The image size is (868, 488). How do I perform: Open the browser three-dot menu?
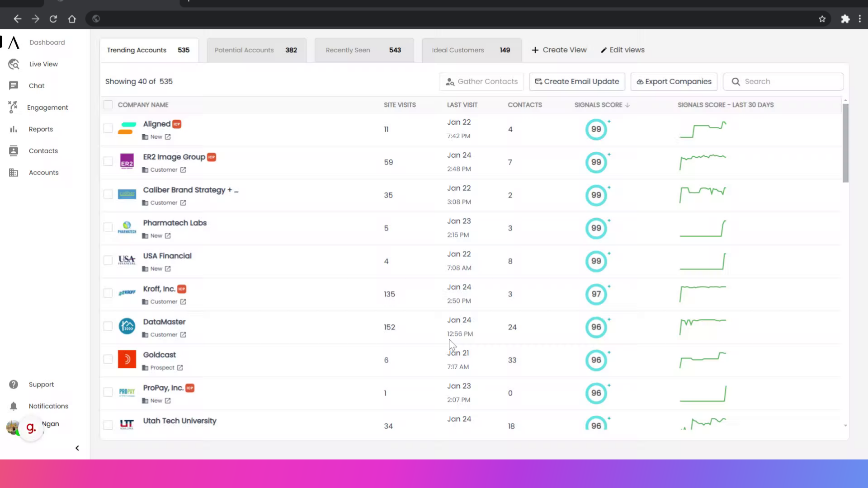[860, 19]
